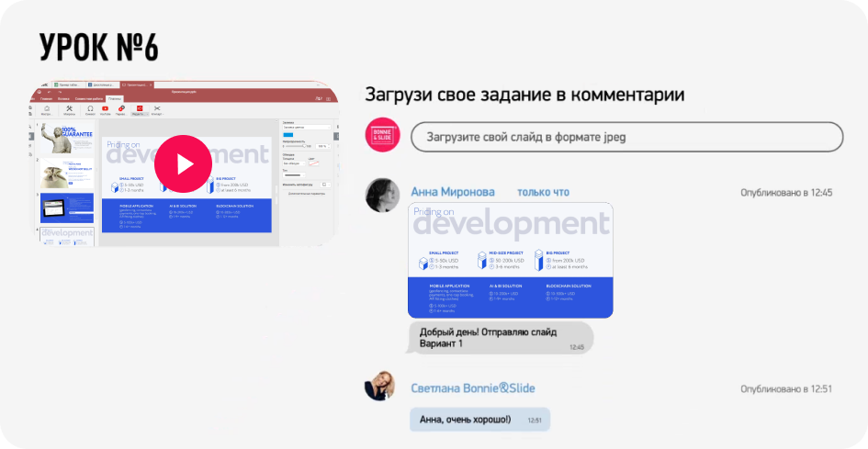Click the scissors icon in the plugins toolbar
Image resolution: width=868 pixels, height=449 pixels.
(157, 110)
